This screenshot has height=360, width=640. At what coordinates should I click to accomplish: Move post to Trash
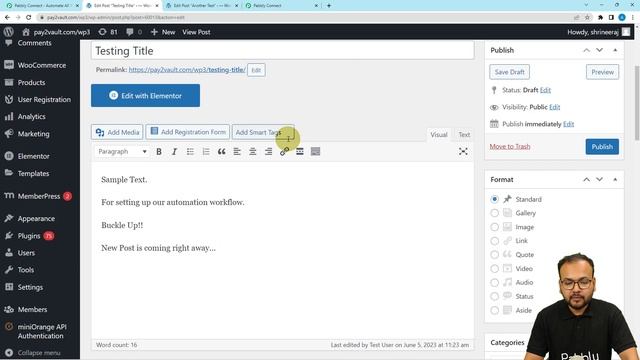[510, 146]
